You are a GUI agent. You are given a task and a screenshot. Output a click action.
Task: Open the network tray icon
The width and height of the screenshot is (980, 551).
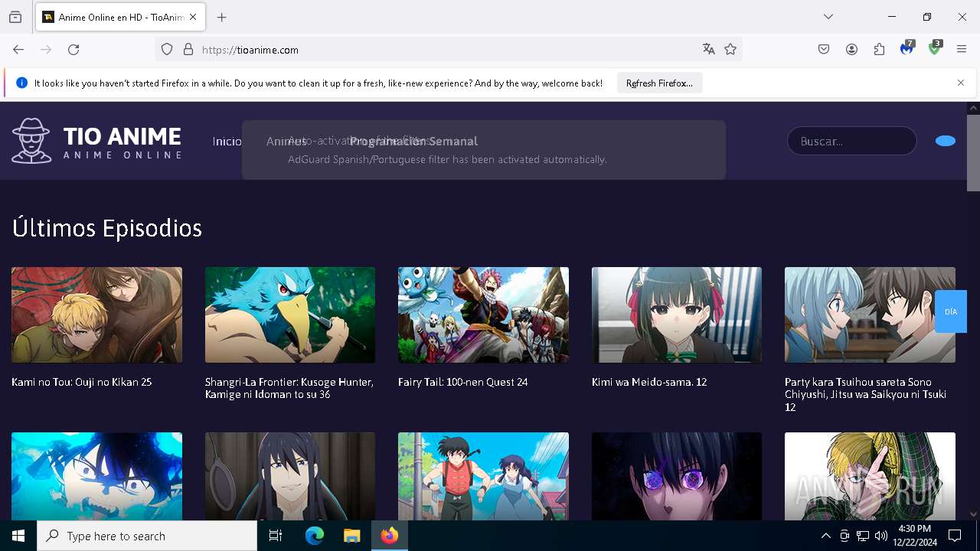(x=863, y=536)
